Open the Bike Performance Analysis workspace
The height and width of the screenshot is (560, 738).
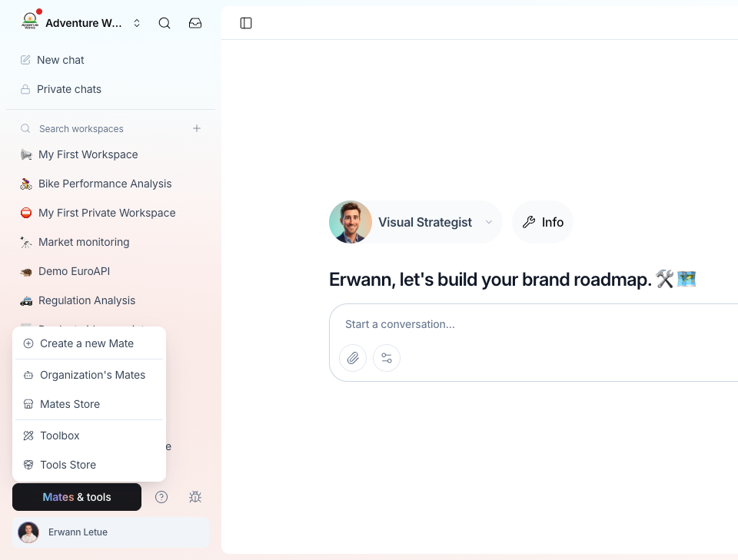point(111,184)
